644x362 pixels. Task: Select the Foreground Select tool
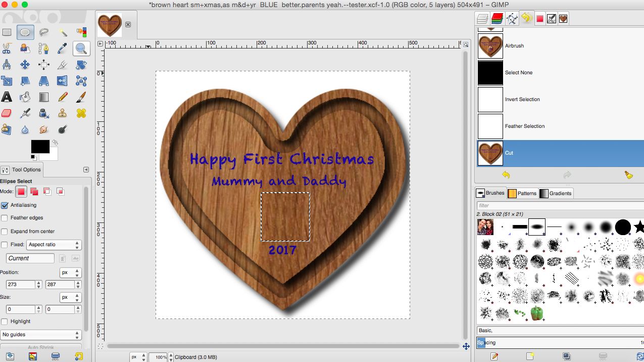tap(25, 49)
